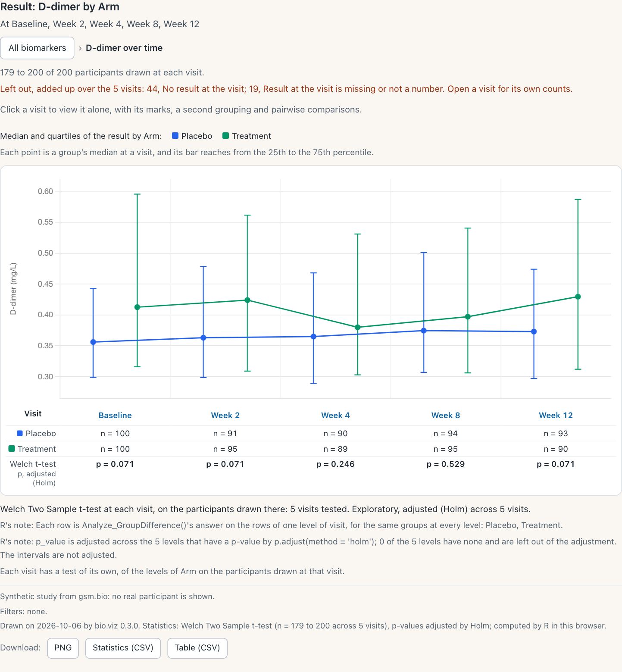Click the breadcrumb chevron before D-dimer over time
Viewport: 622px width, 672px height.
[80, 48]
